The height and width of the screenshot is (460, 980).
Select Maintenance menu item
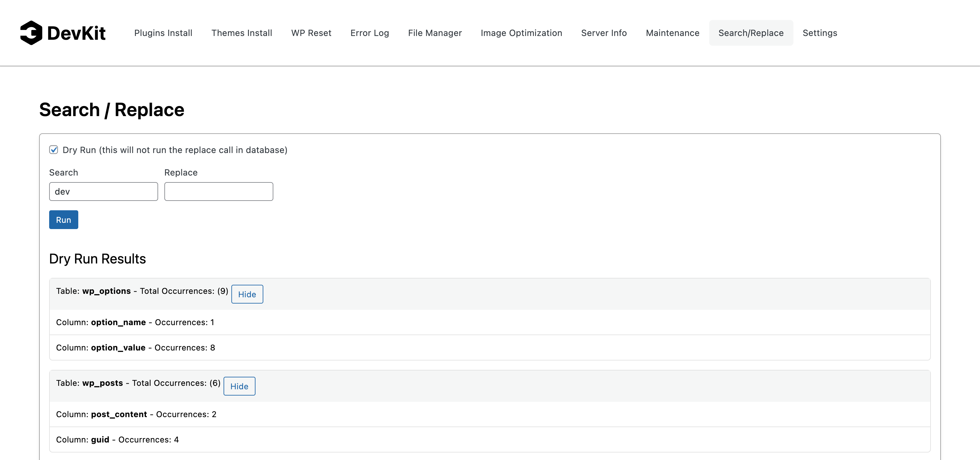point(673,33)
